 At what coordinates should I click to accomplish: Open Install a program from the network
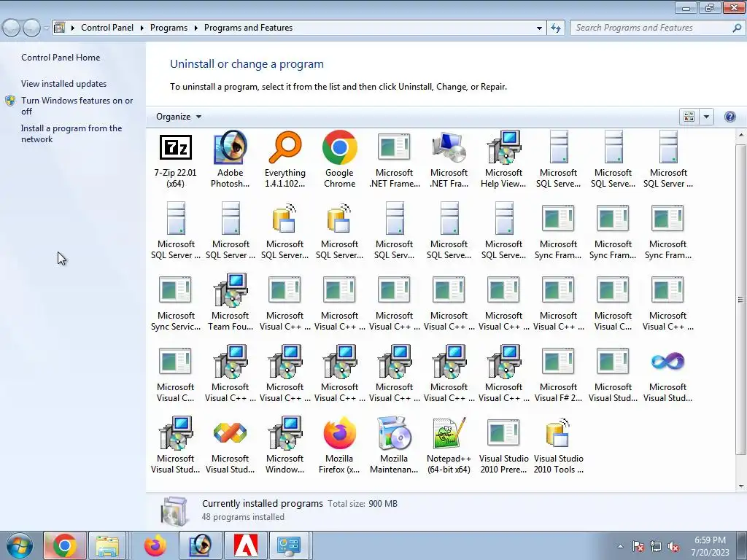(x=71, y=134)
